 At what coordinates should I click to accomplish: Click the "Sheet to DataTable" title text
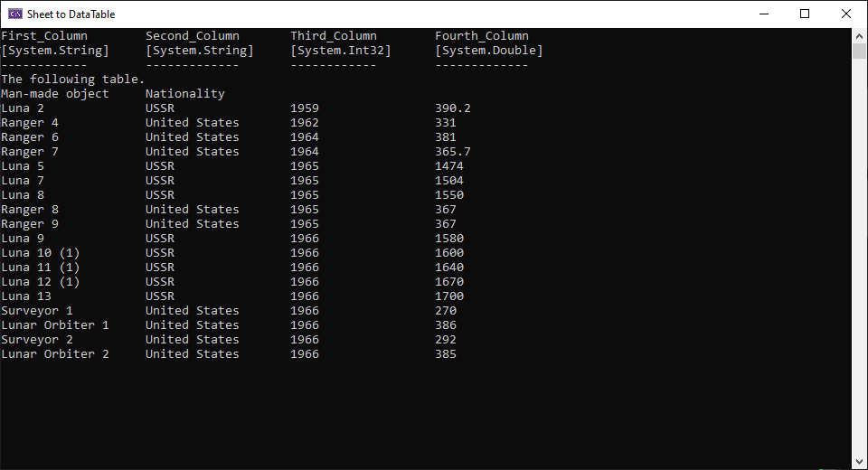pyautogui.click(x=71, y=14)
